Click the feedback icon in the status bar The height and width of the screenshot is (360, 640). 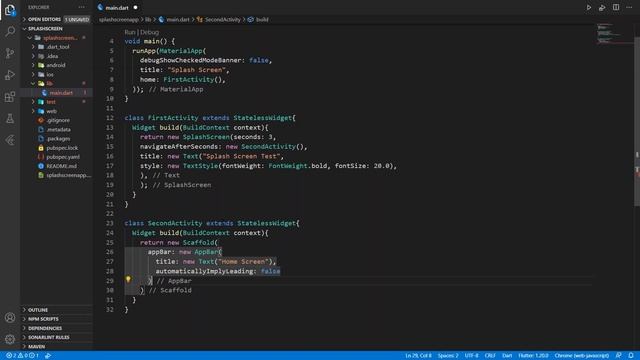coord(619,356)
